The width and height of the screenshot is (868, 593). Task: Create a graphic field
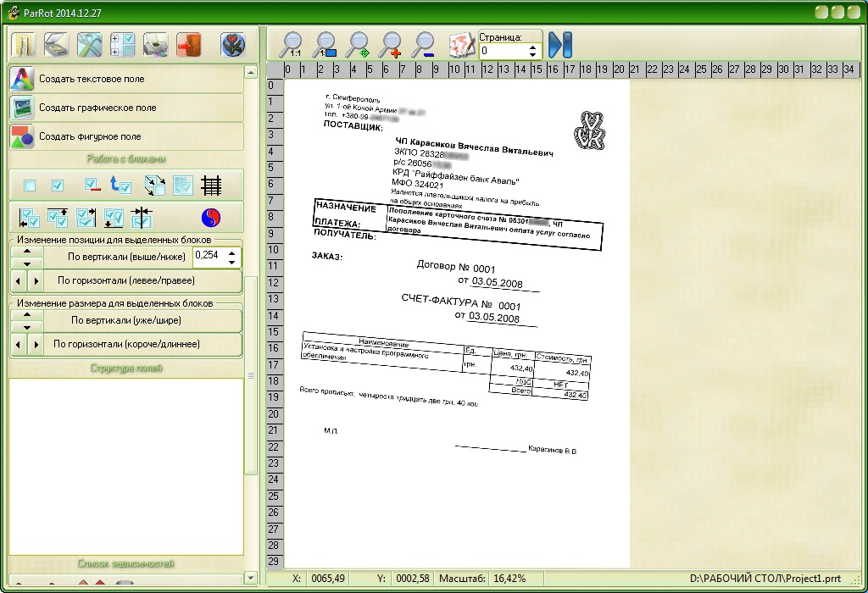(126, 108)
